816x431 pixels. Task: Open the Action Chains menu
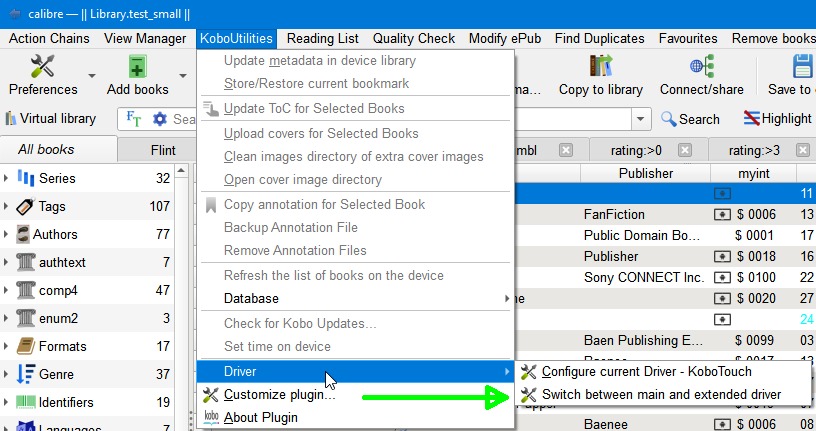coord(49,39)
